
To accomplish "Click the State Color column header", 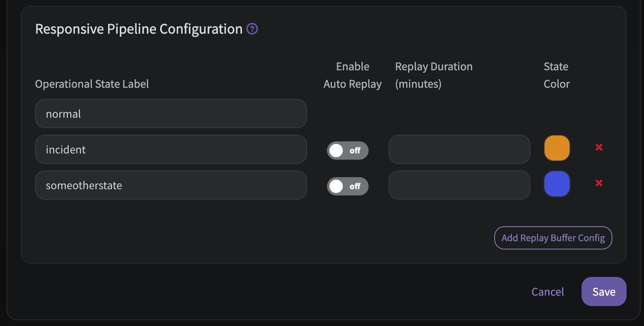I will [x=557, y=75].
